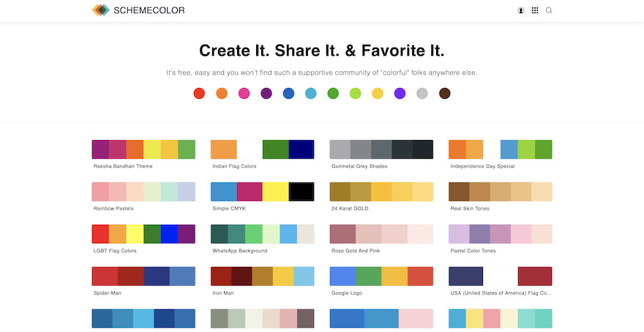Select the pink color circle
The height and width of the screenshot is (332, 644).
coord(244,93)
